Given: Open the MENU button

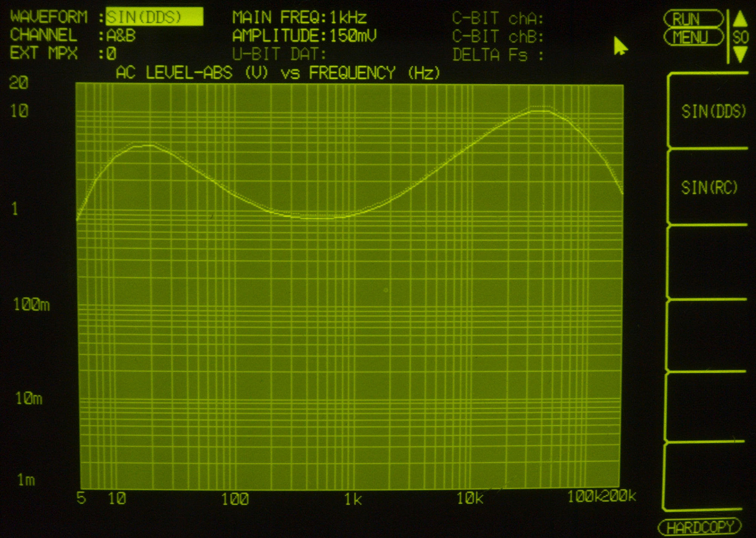Looking at the screenshot, I should 693,37.
